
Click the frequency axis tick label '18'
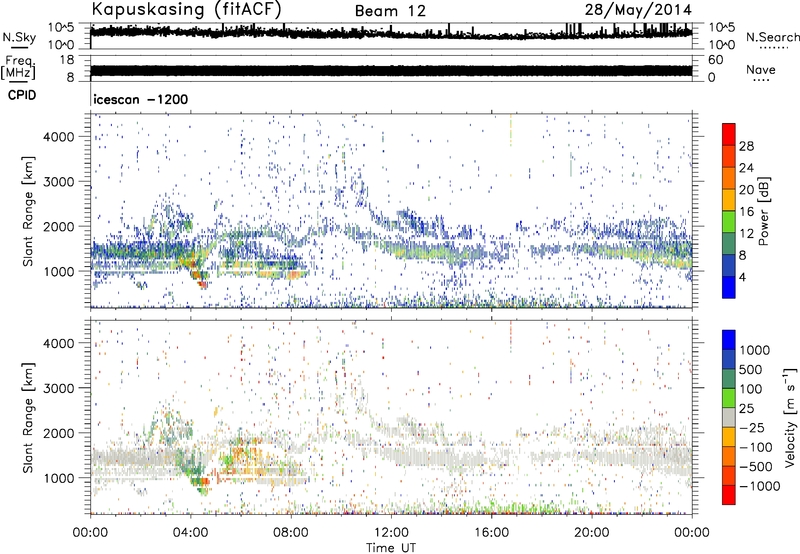pyautogui.click(x=67, y=60)
